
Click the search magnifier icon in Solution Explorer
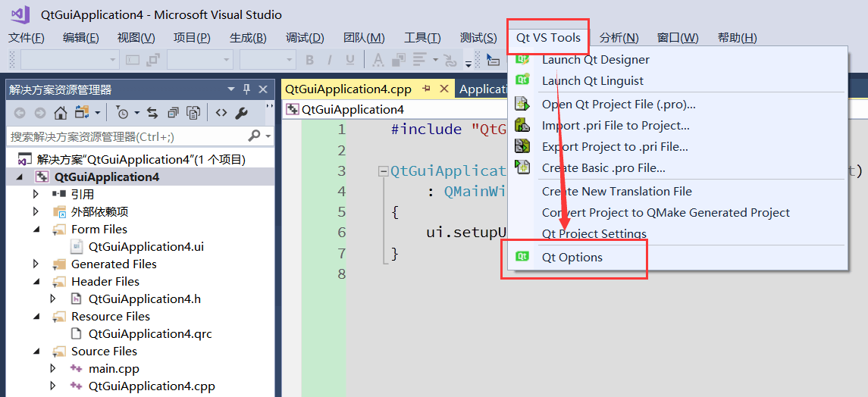pyautogui.click(x=254, y=136)
